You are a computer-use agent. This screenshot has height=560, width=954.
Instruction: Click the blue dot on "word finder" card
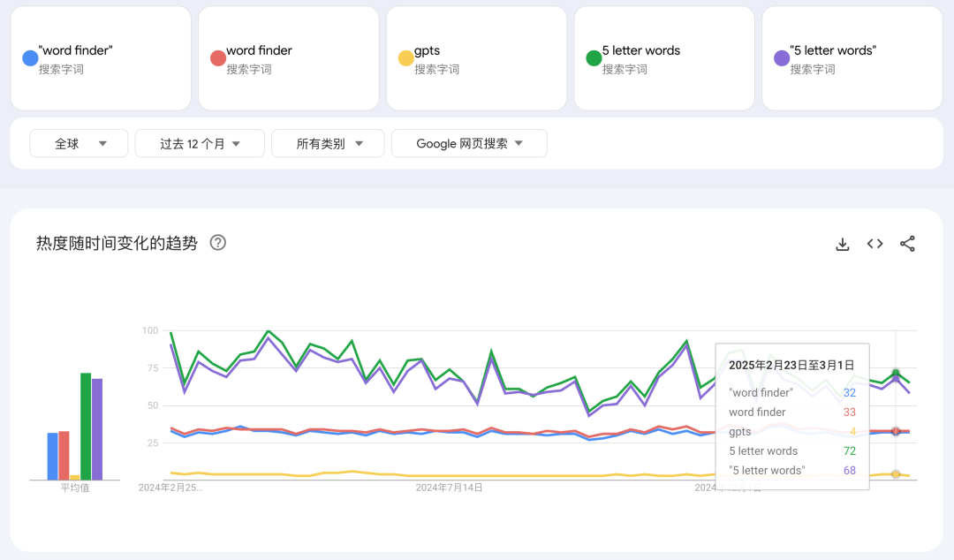click(30, 57)
